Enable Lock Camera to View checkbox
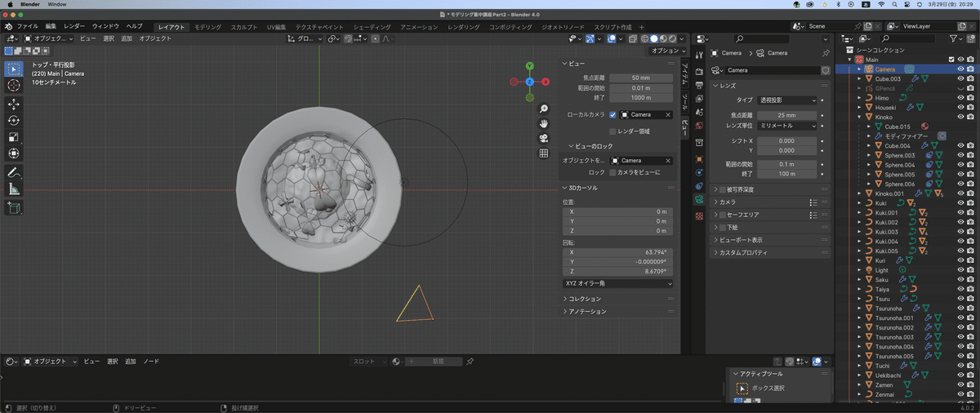This screenshot has height=413, width=980. pos(613,172)
